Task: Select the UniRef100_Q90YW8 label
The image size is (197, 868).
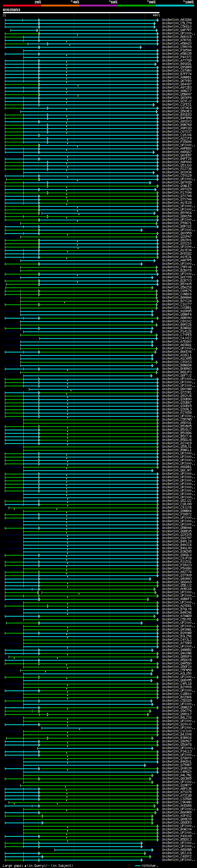Action: pyautogui.click(x=177, y=389)
